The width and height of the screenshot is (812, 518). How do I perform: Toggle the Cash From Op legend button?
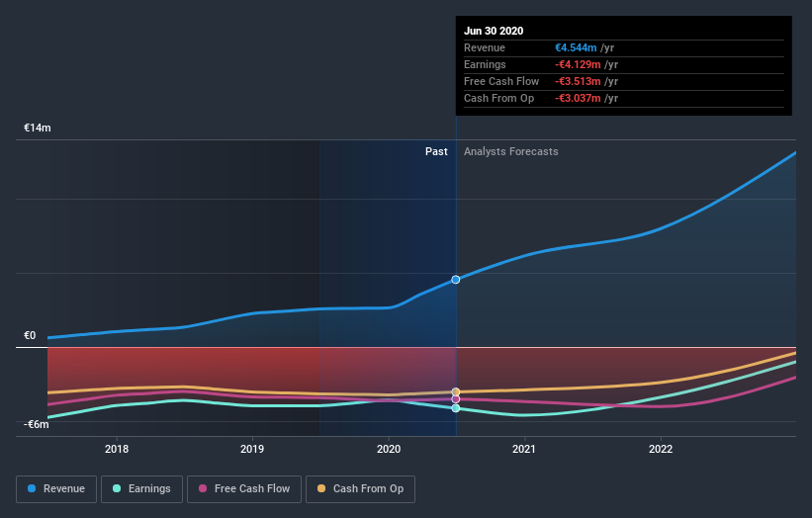click(360, 489)
